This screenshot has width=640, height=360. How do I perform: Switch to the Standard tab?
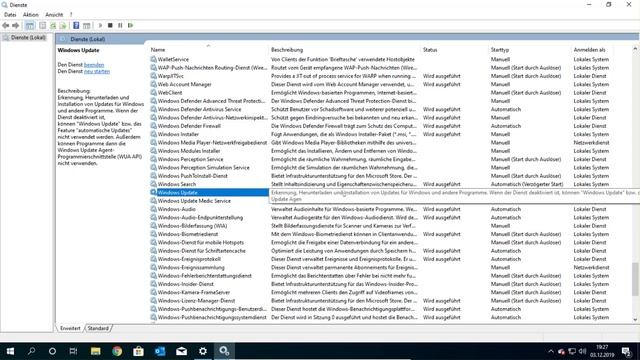(98, 328)
